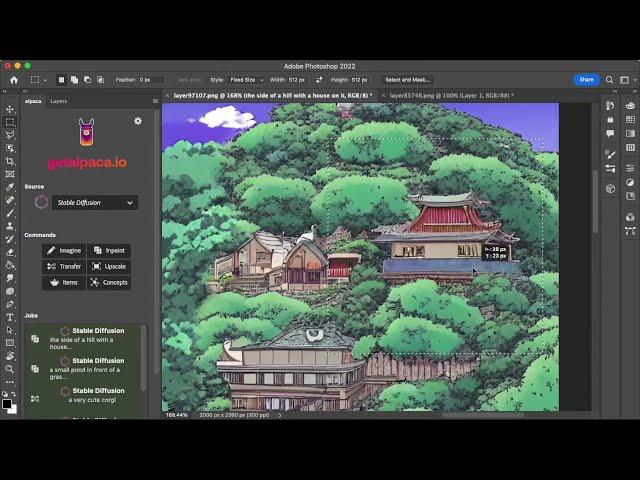This screenshot has width=640, height=480.
Task: Click the Inpaint command button
Action: [109, 251]
